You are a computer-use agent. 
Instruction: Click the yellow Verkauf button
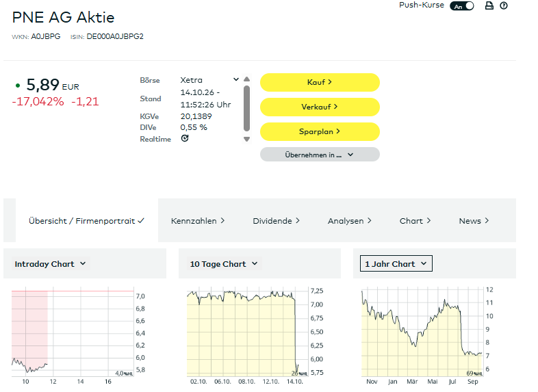(320, 107)
